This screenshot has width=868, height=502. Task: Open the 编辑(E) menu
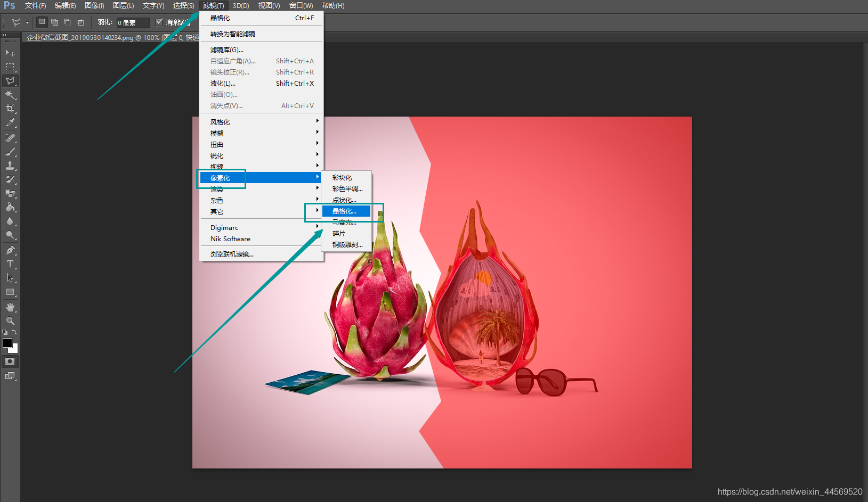[65, 6]
